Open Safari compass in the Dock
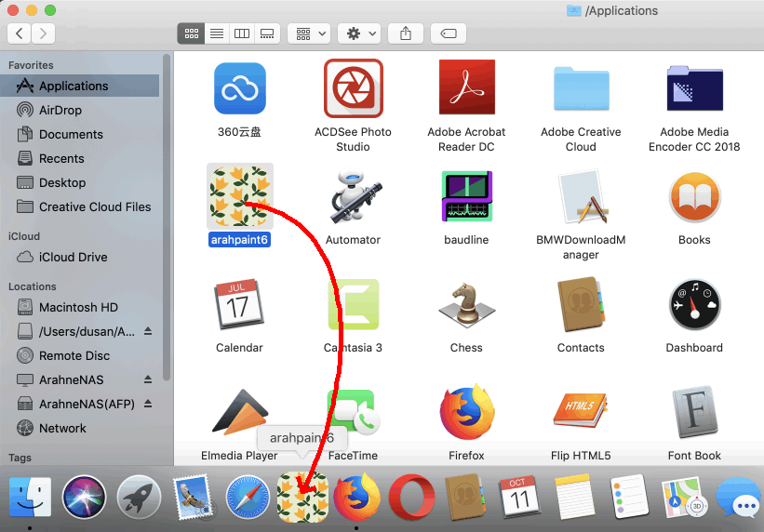The image size is (764, 532). coord(248,498)
